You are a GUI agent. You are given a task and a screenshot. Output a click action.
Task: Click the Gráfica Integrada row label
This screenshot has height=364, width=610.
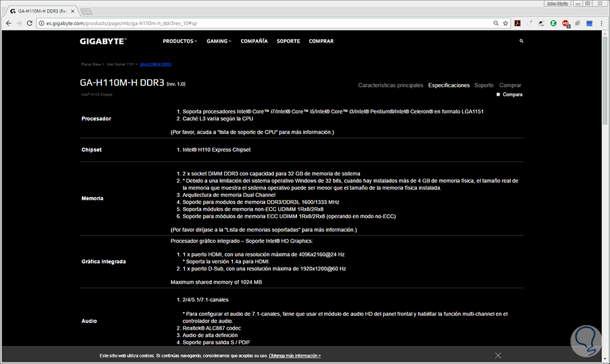tap(104, 262)
